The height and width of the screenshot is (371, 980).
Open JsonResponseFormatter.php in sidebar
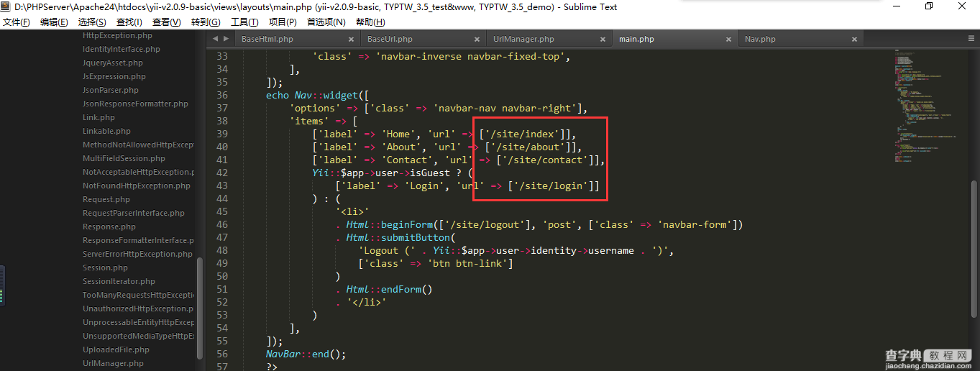tap(135, 104)
